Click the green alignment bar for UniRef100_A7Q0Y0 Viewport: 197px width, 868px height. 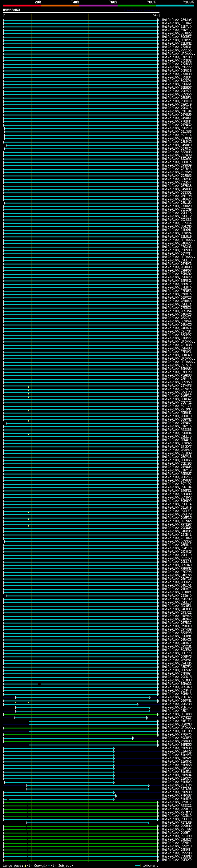coord(81,735)
